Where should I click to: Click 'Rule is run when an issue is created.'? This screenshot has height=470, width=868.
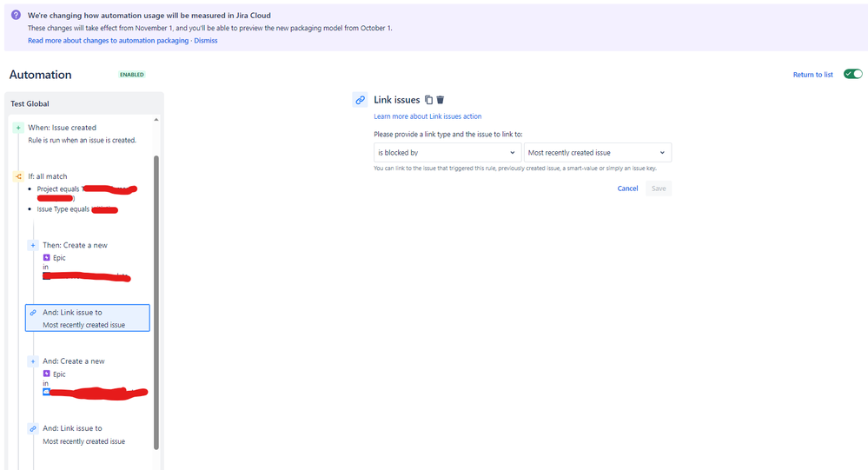pyautogui.click(x=82, y=140)
